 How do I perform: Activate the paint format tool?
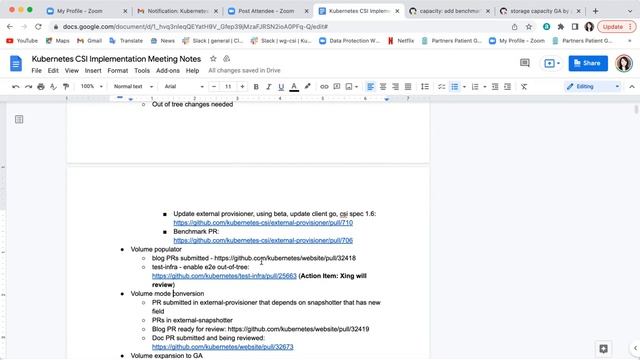(66, 87)
